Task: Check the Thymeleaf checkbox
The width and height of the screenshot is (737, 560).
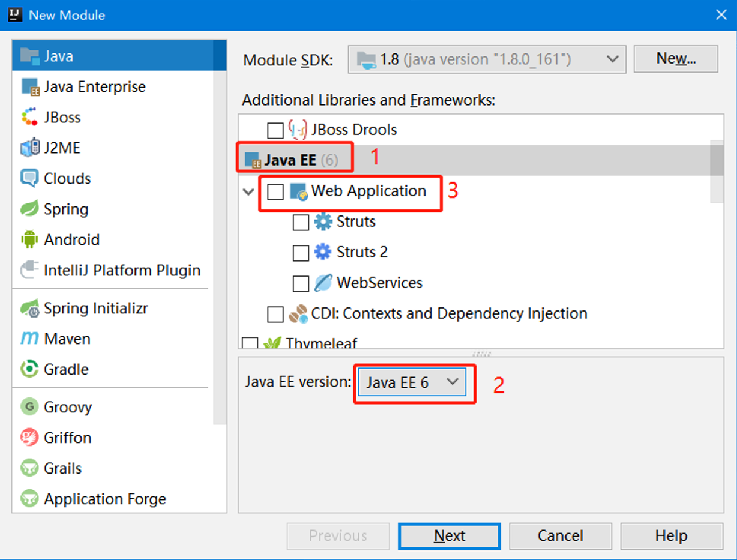Action: click(x=250, y=343)
